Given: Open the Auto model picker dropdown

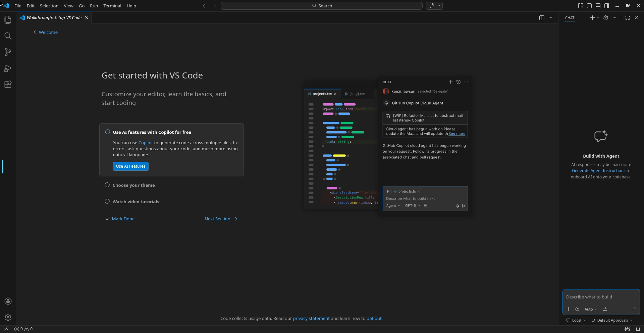Looking at the screenshot, I should coord(590,309).
